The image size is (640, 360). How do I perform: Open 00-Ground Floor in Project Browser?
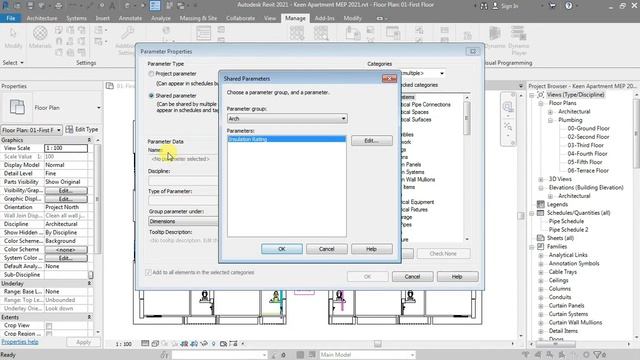[588, 129]
